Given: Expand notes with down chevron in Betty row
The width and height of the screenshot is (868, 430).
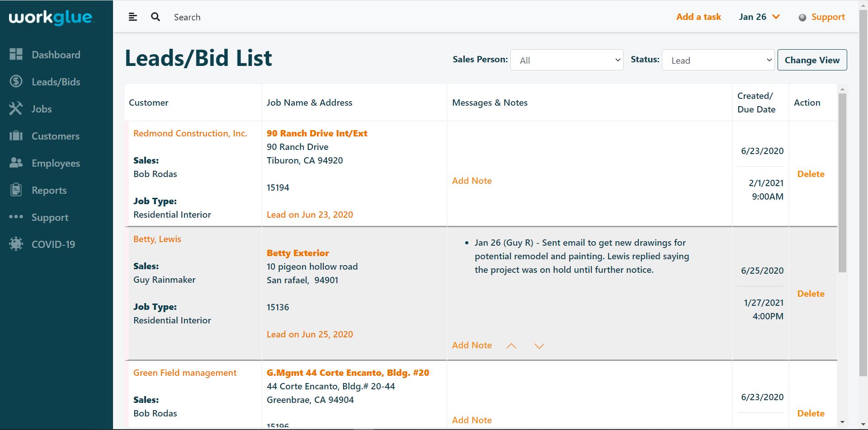Looking at the screenshot, I should [x=539, y=346].
